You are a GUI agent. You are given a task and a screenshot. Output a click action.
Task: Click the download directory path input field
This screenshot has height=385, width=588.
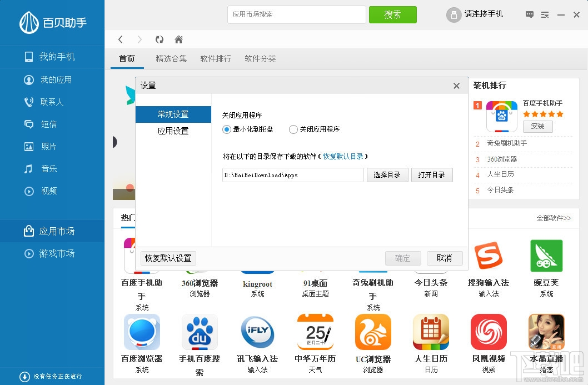click(x=292, y=174)
